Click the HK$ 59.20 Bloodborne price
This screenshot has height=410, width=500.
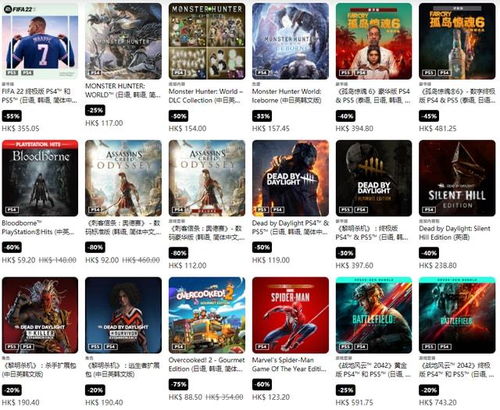pyautogui.click(x=18, y=260)
